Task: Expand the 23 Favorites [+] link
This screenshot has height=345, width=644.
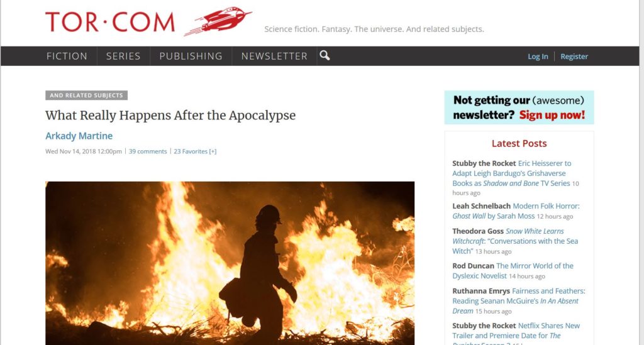Action: click(x=195, y=151)
